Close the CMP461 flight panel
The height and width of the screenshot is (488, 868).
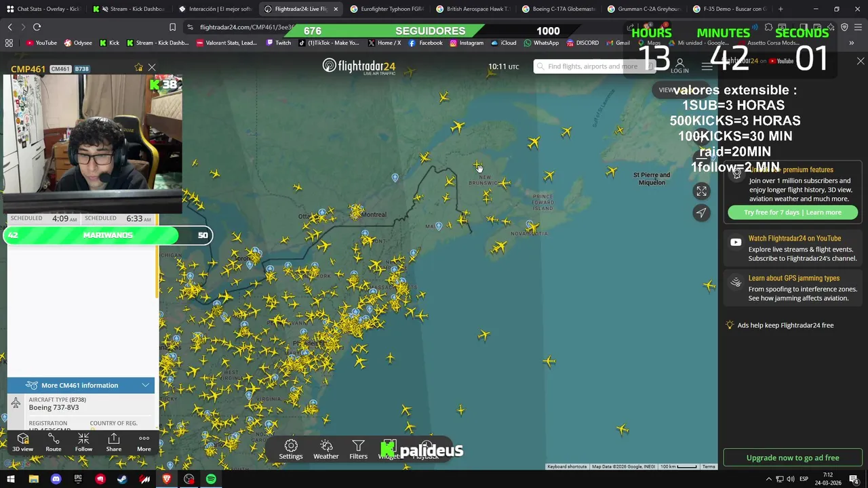pos(152,68)
